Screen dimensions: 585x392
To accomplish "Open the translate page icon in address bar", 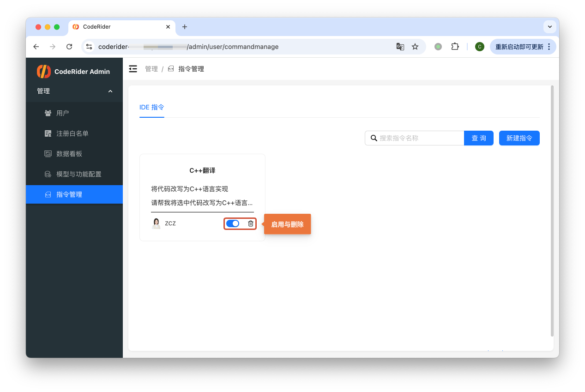I will tap(400, 47).
